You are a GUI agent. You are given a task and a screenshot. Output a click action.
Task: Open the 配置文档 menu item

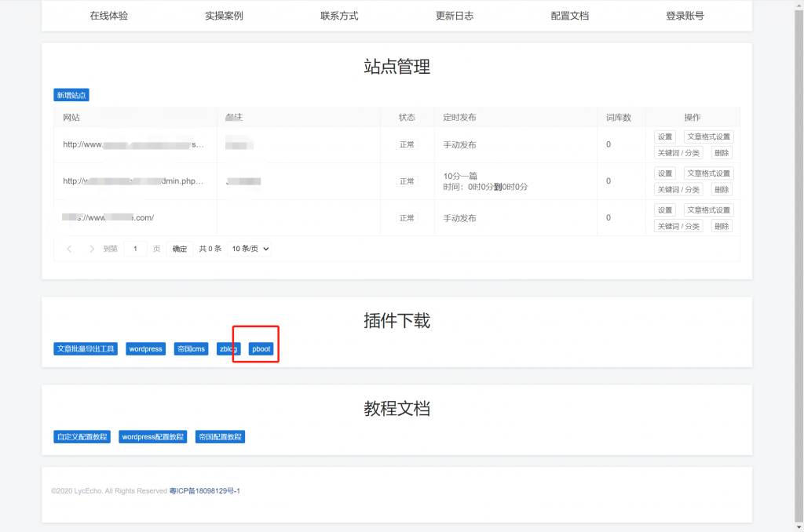pyautogui.click(x=570, y=16)
